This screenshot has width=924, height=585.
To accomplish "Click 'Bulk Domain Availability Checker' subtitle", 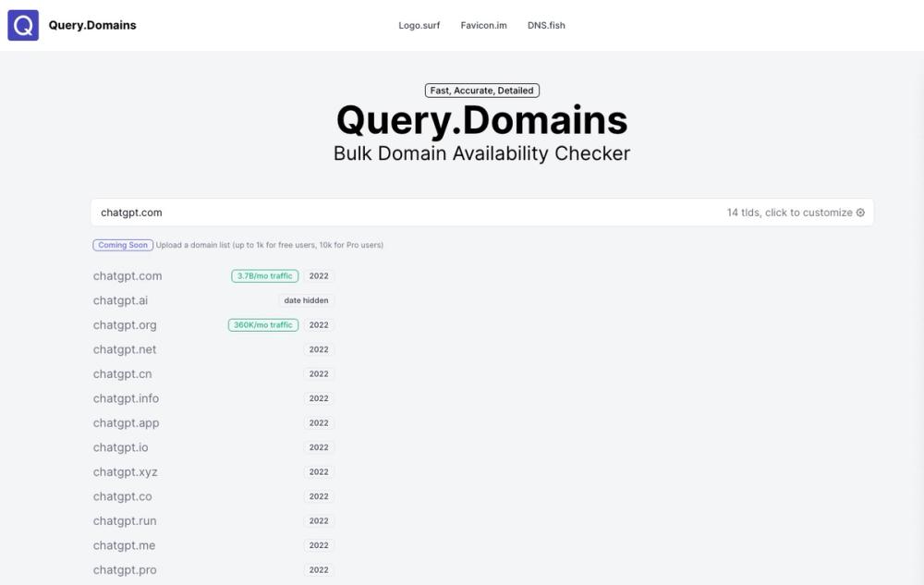I will tap(482, 153).
